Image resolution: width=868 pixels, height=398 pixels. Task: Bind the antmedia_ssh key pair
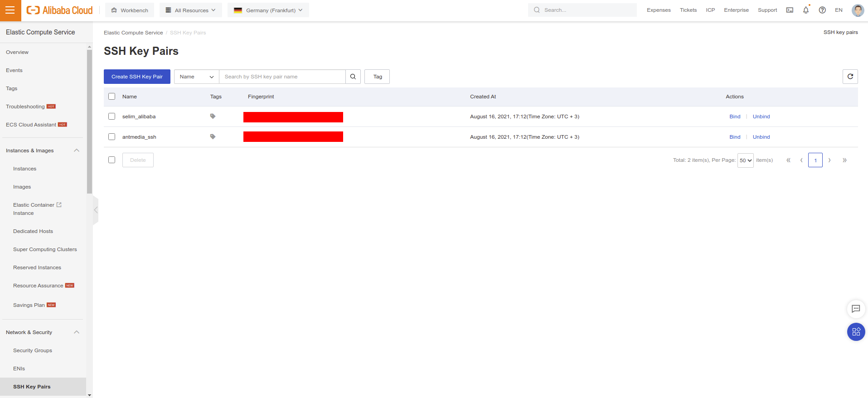[735, 137]
